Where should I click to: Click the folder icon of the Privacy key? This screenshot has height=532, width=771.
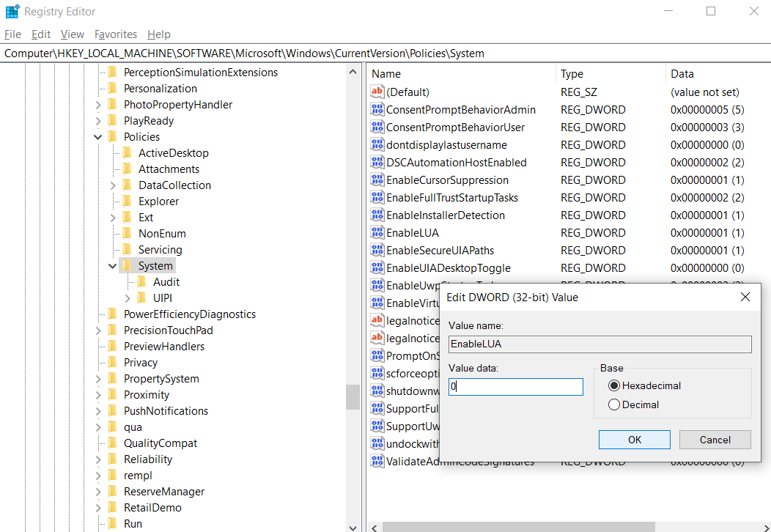click(113, 363)
